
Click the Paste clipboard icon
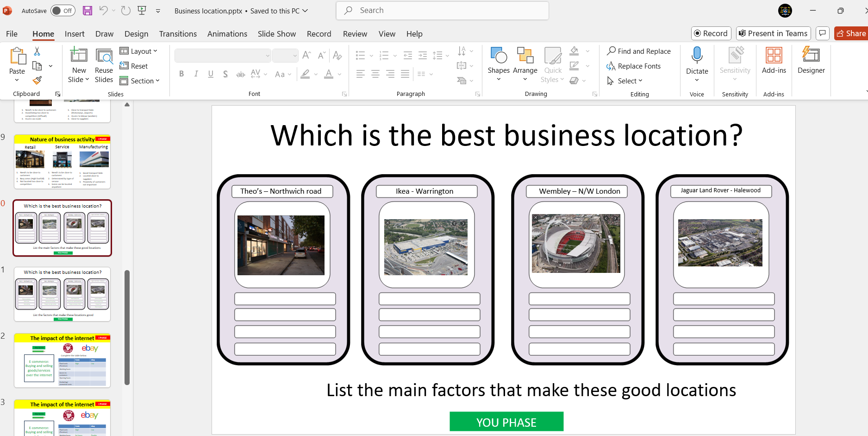click(x=18, y=56)
